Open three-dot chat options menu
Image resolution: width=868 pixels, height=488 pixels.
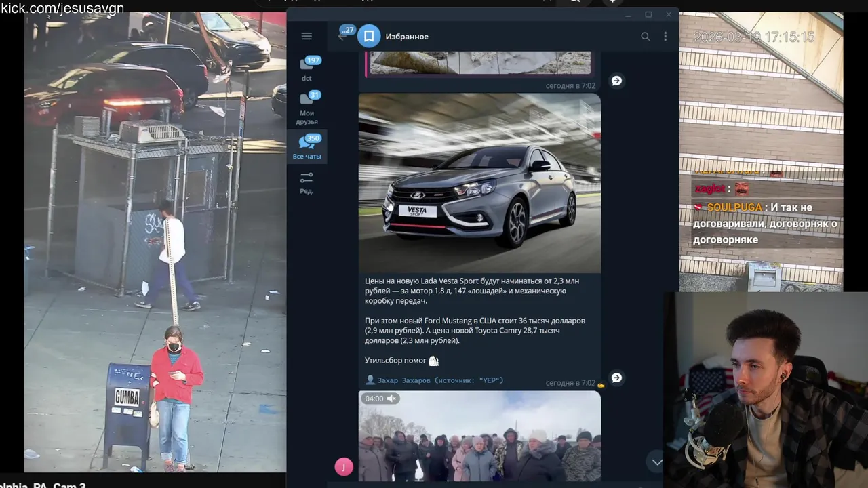point(665,37)
